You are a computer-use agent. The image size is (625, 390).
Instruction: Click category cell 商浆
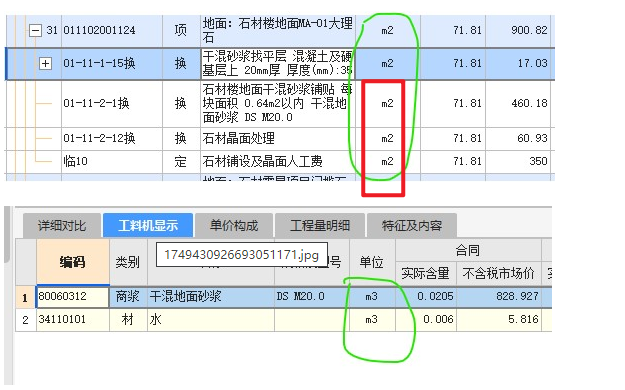(128, 297)
